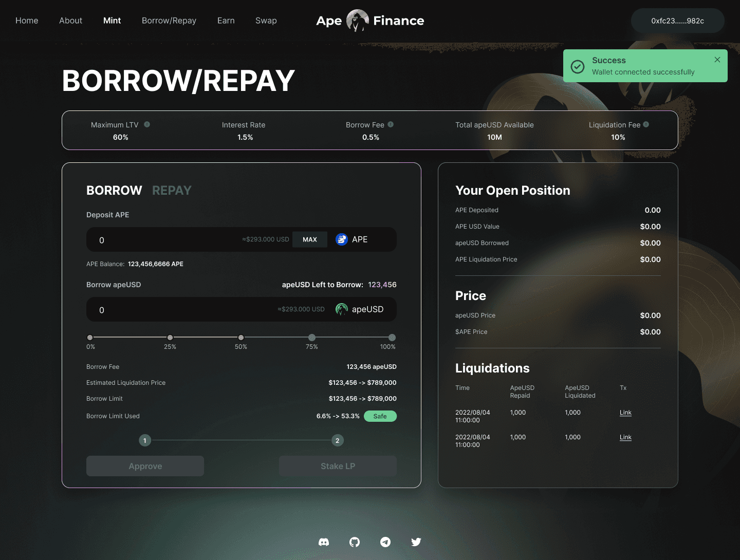Click the Approve button
This screenshot has height=560, width=740.
tap(145, 466)
